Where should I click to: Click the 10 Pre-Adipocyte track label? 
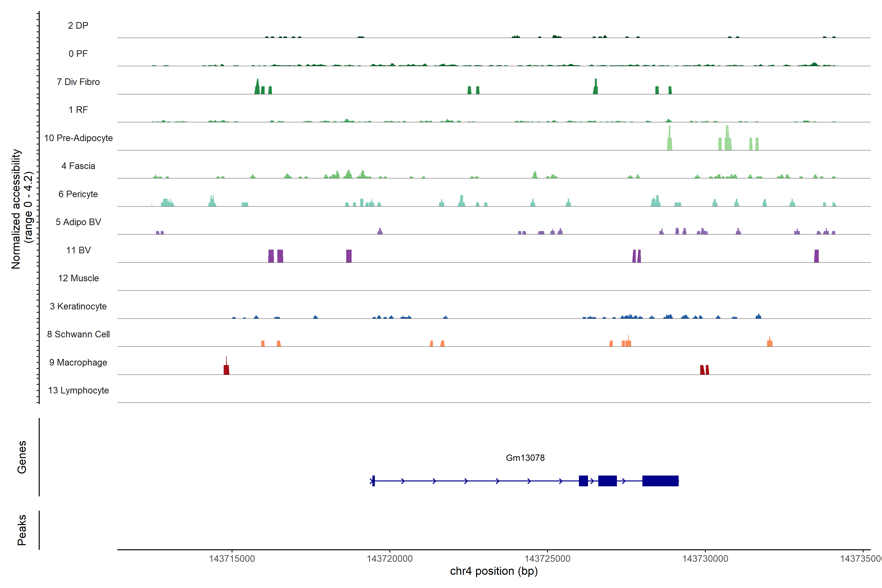[x=78, y=138]
